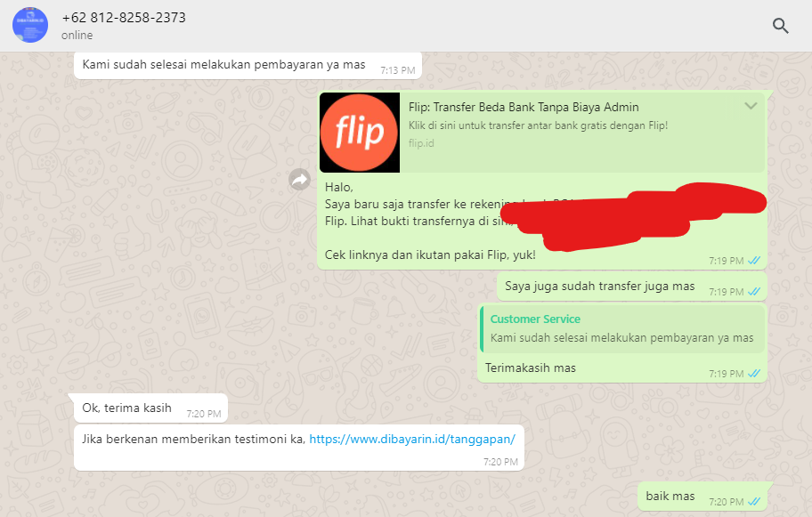This screenshot has height=517, width=812.
Task: Click the 'baik mas' message bubble
Action: click(702, 497)
